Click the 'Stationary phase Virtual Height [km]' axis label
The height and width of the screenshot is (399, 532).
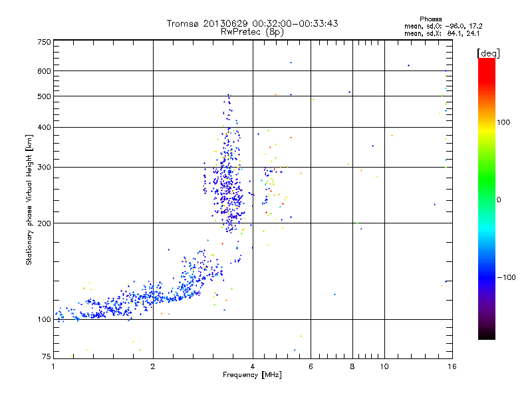point(29,199)
